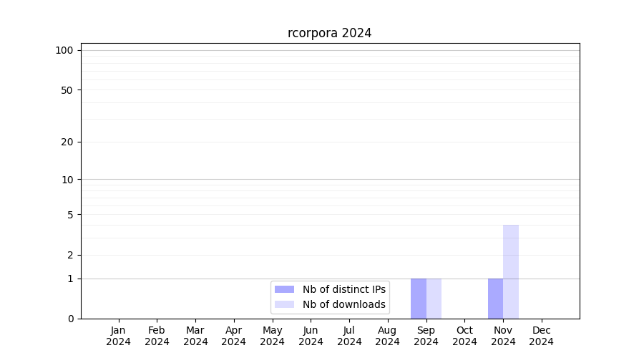Click the 'Sep 2024' x-axis label
The image size is (644, 358).
click(426, 336)
